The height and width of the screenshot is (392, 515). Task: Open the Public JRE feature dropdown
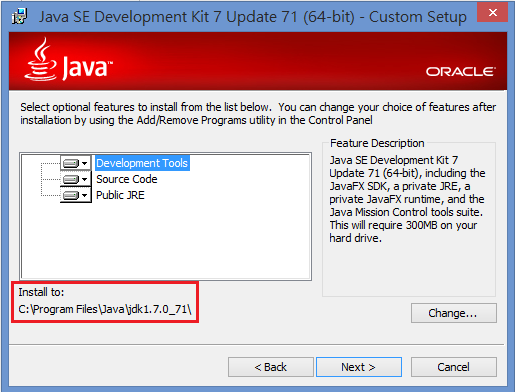click(x=75, y=195)
